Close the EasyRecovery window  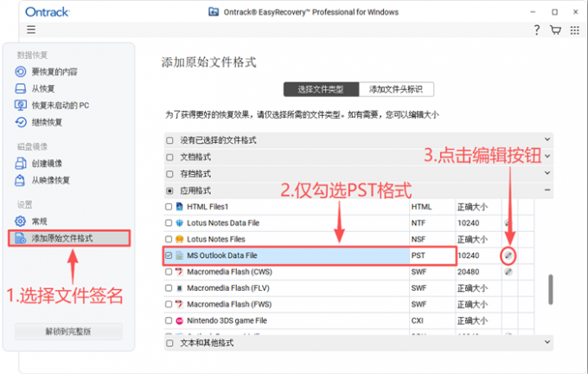pyautogui.click(x=576, y=12)
